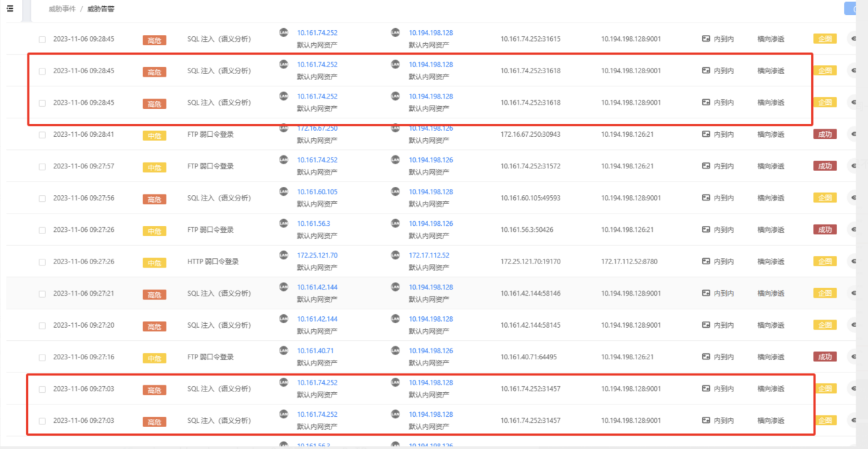The image size is (868, 449).
Task: Click the 内到内 direction icon in the HTTP 弱口令登录 row
Action: coord(706,261)
